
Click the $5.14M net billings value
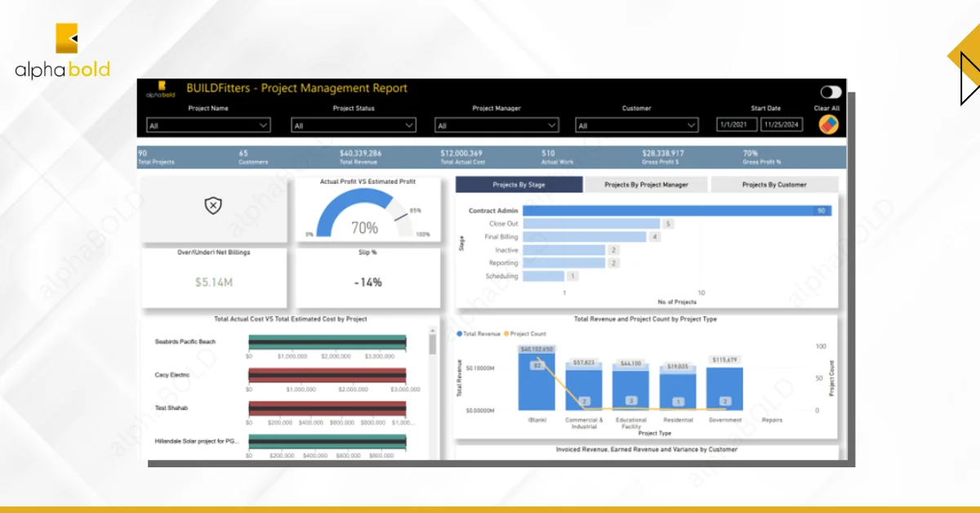click(x=214, y=282)
